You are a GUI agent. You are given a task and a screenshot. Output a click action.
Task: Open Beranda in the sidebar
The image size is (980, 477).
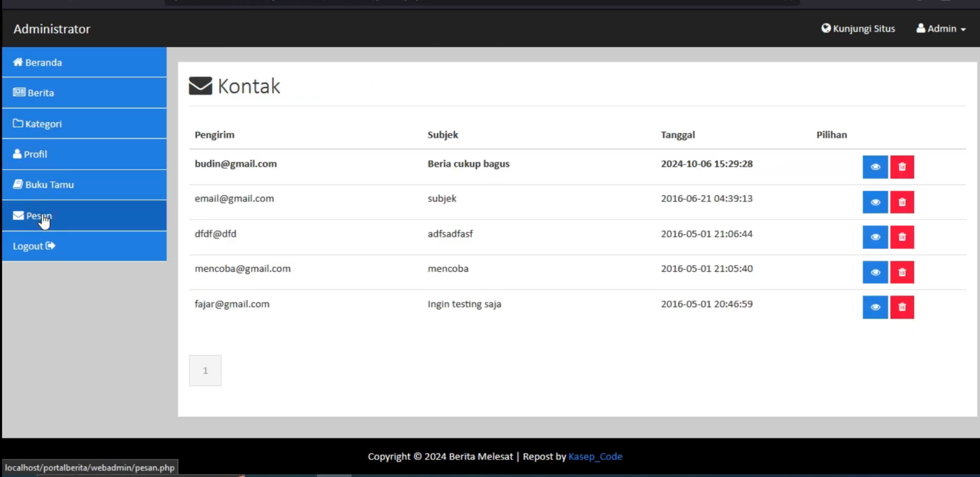84,62
